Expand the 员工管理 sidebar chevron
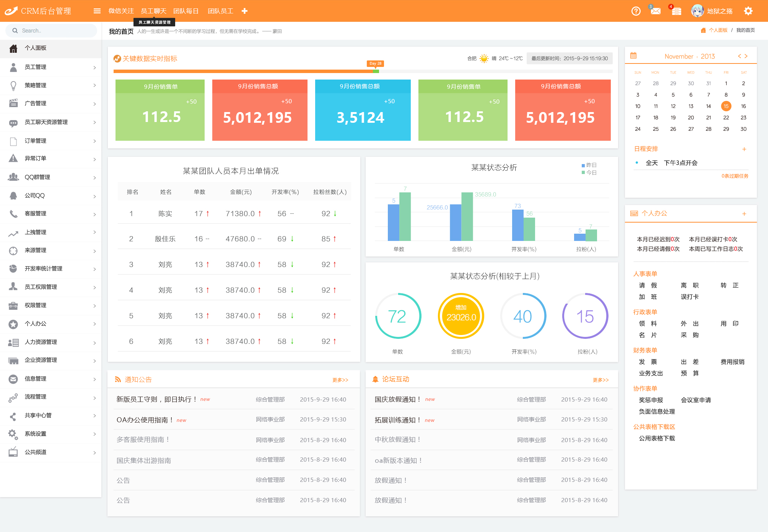 (x=94, y=67)
